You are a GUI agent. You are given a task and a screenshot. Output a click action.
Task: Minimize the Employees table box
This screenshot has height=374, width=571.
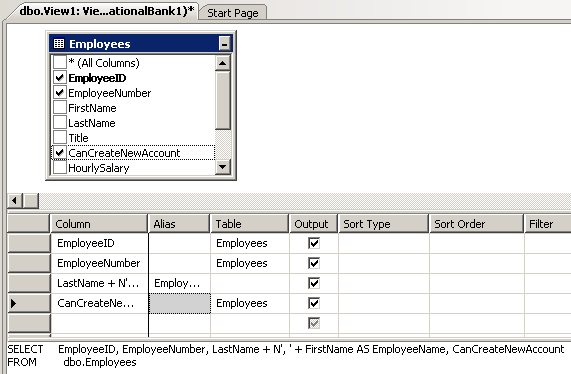(x=224, y=44)
